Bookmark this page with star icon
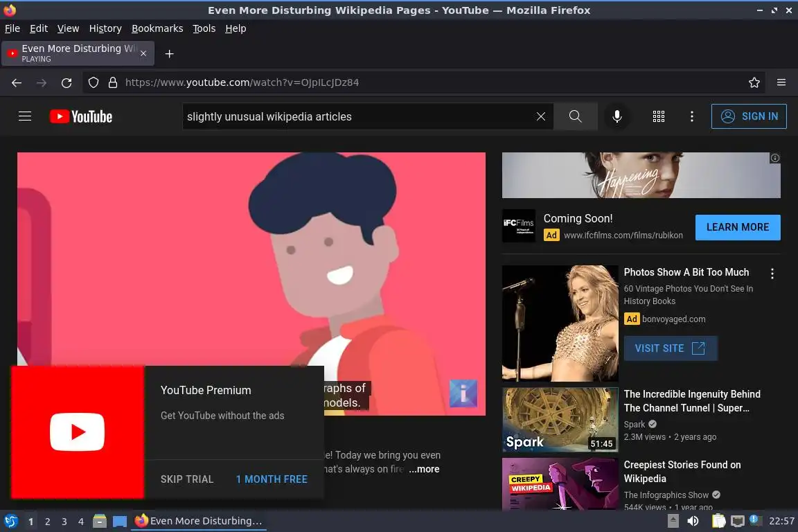The height and width of the screenshot is (532, 798). (x=754, y=82)
